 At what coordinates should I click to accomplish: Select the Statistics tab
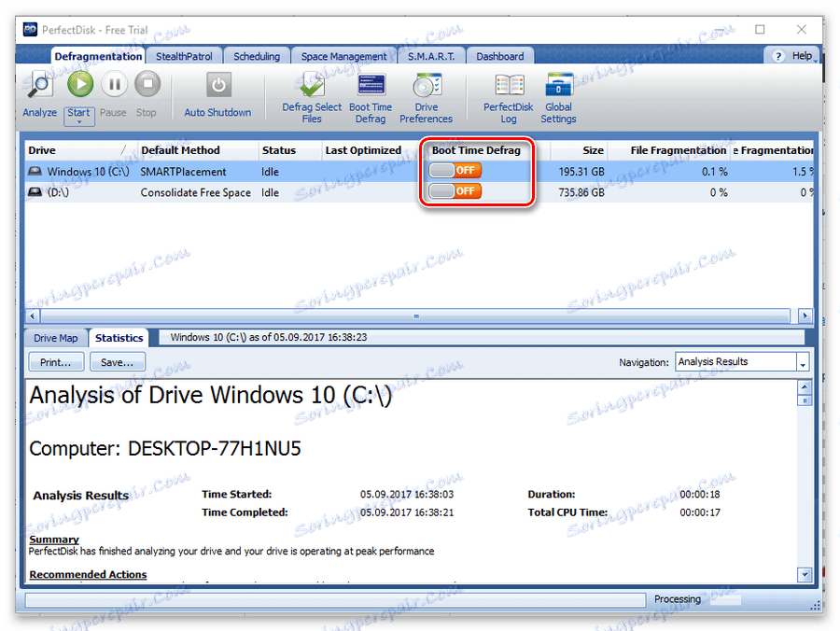(119, 338)
